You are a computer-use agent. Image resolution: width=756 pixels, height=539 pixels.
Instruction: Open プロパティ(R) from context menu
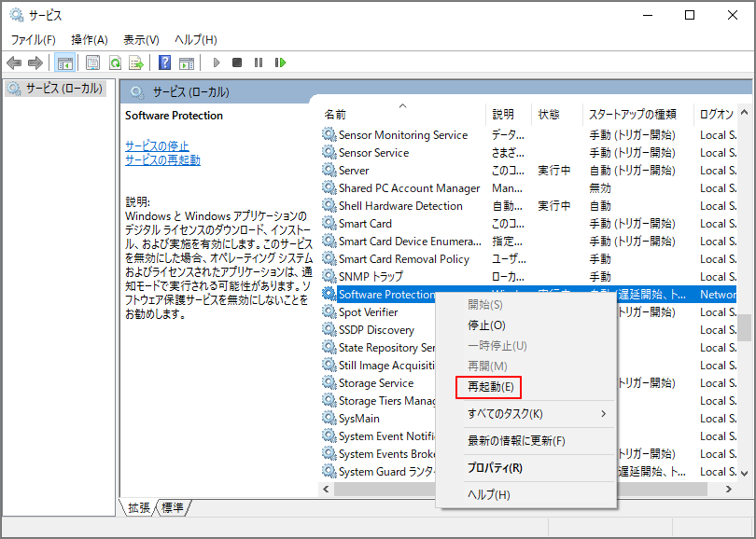pos(526,468)
